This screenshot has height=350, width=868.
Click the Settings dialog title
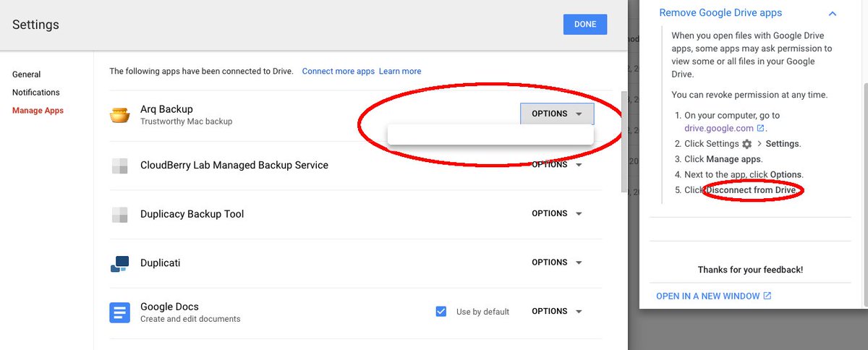pos(35,25)
